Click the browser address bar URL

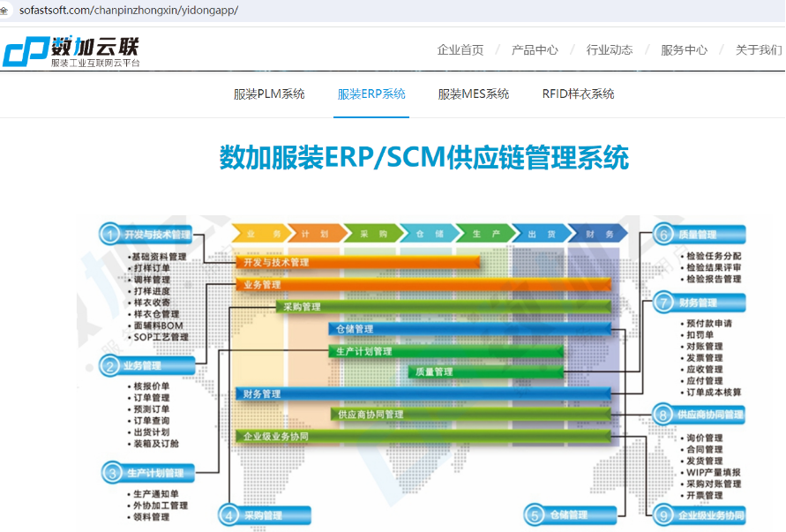tap(129, 10)
